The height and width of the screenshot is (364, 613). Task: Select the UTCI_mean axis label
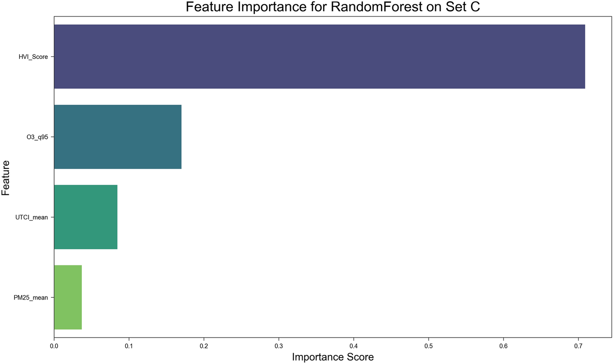(x=32, y=217)
